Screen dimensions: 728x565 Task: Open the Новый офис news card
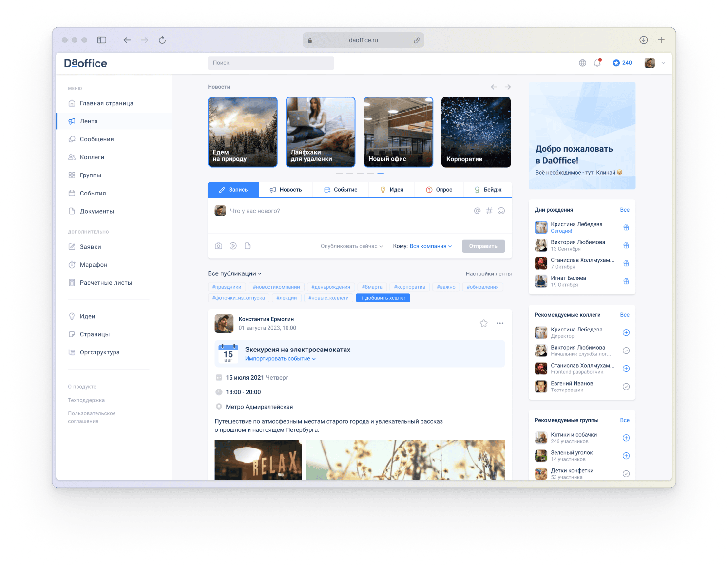tap(398, 132)
